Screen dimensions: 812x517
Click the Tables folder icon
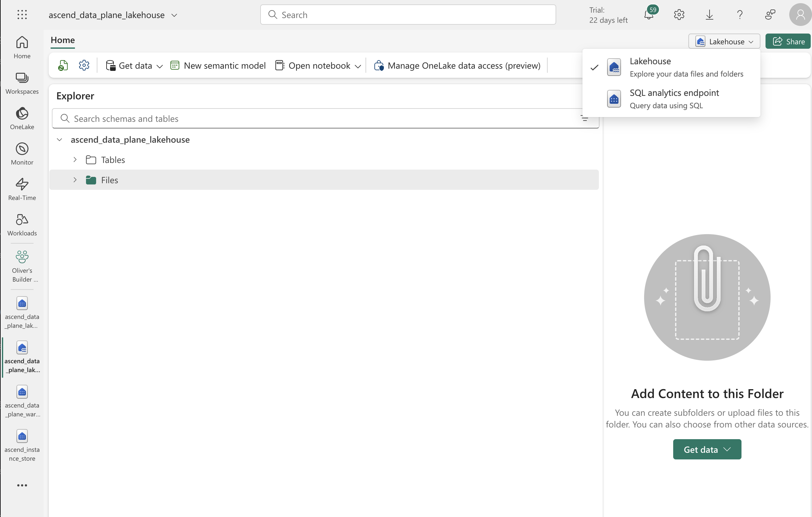click(91, 159)
